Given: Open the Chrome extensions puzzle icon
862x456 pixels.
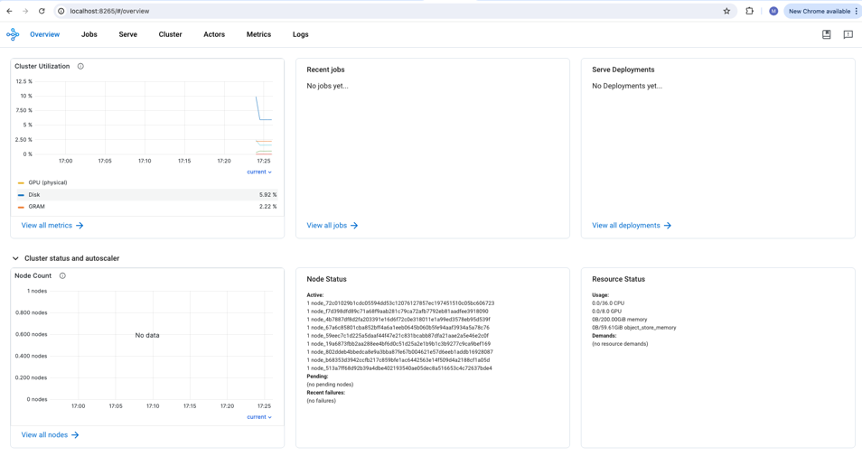Looking at the screenshot, I should coord(749,11).
